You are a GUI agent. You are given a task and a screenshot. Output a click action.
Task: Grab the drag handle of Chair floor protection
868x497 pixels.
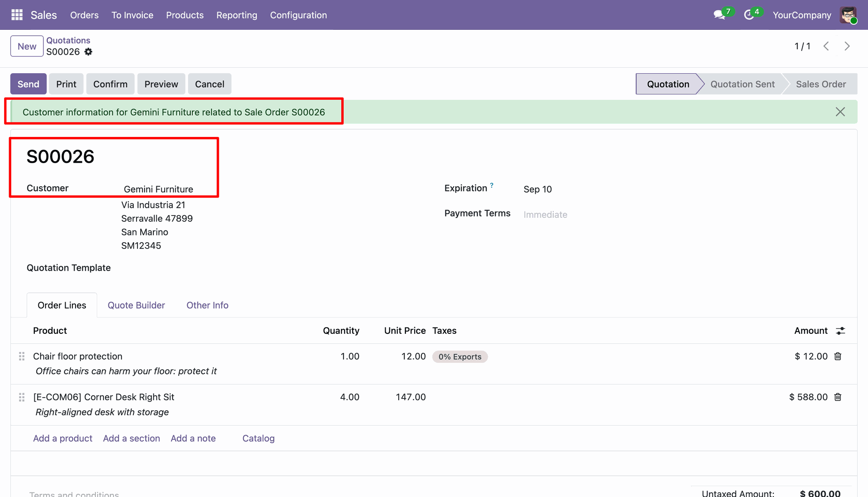pyautogui.click(x=22, y=356)
